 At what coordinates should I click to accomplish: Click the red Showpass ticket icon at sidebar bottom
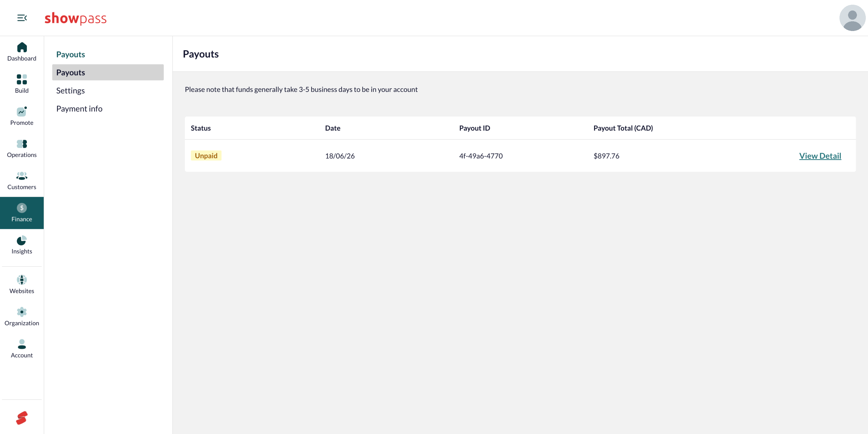coord(22,418)
